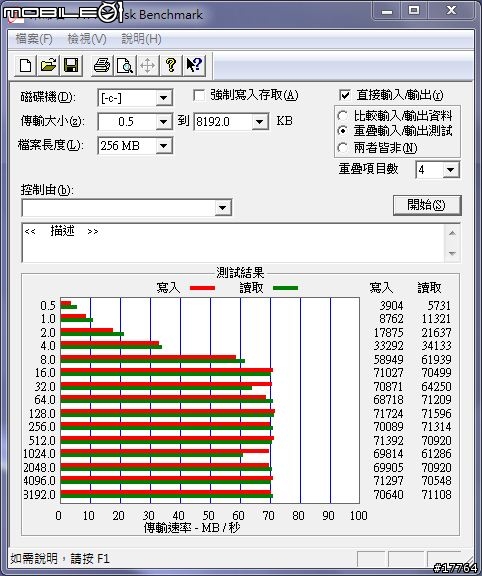Click the yellow question mark help icon
This screenshot has width=482, height=576.
point(170,66)
